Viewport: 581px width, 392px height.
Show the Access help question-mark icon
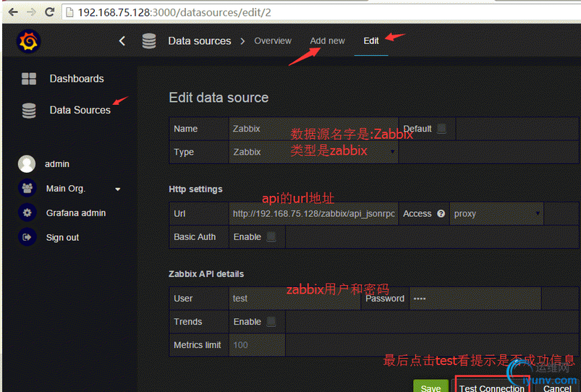pyautogui.click(x=441, y=213)
